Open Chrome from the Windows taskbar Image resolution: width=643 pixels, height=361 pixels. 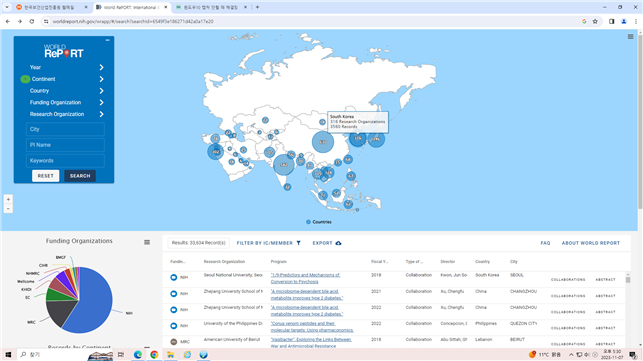coord(154,354)
